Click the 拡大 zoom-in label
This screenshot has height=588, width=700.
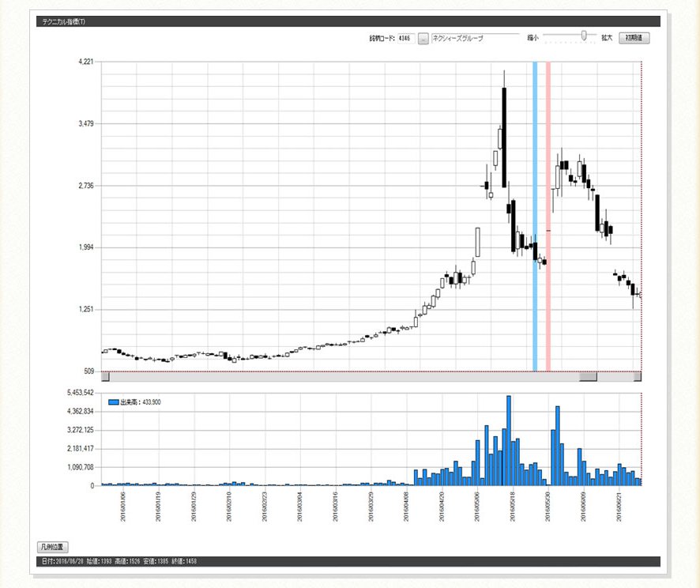(x=607, y=38)
